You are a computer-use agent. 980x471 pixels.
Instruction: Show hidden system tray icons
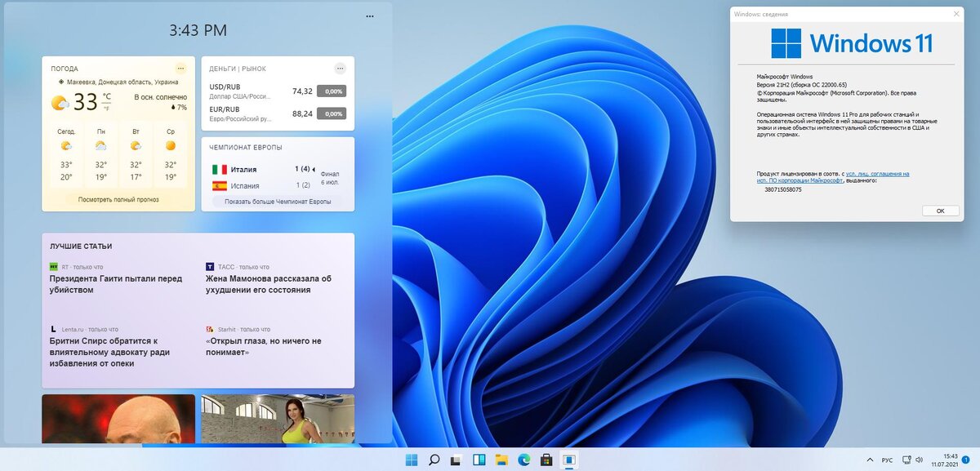[870, 460]
